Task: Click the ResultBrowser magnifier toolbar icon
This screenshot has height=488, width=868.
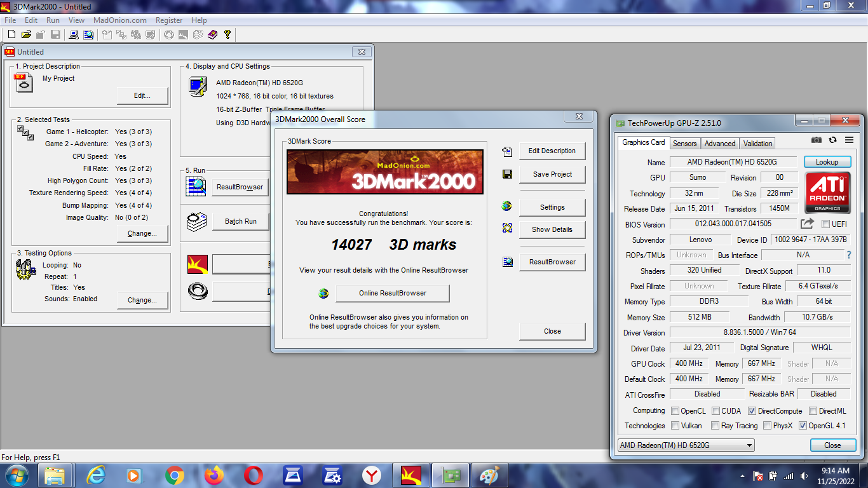Action: coord(88,34)
